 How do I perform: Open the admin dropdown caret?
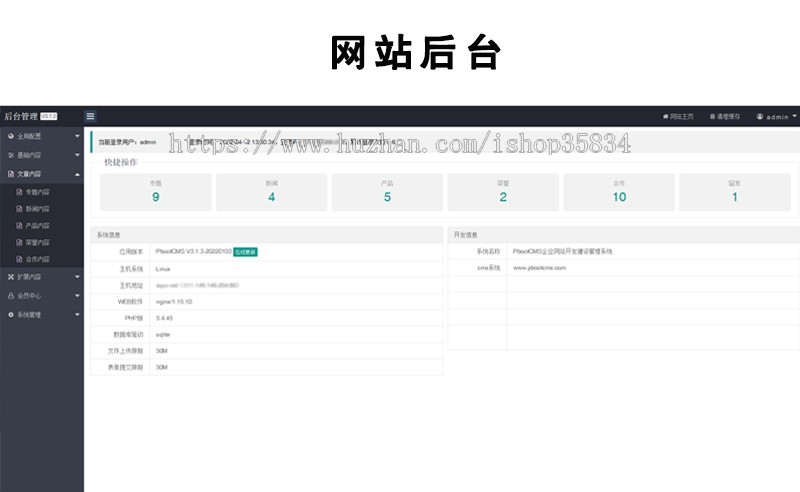[x=794, y=116]
